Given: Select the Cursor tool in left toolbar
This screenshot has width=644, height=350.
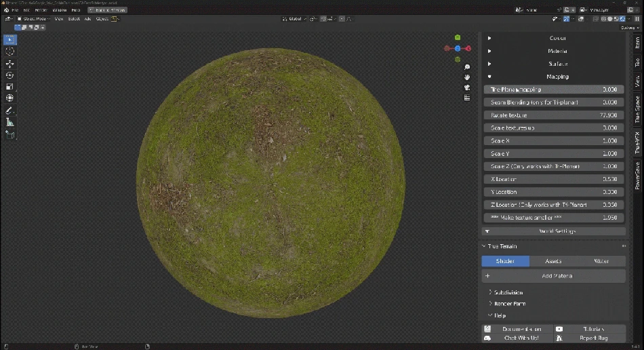Looking at the screenshot, I should point(10,52).
